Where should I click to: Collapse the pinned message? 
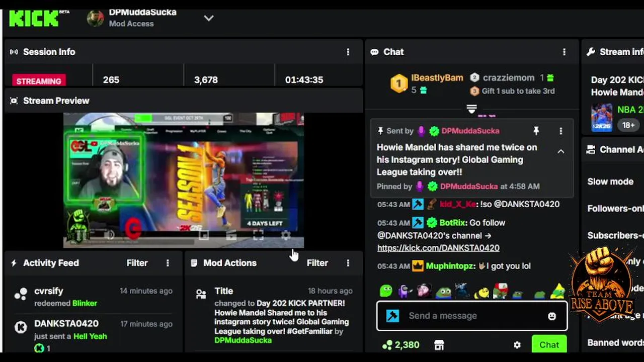tap(561, 151)
